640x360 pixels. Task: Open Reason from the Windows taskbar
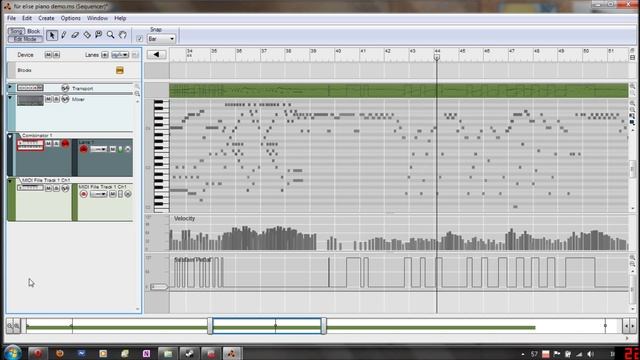pyautogui.click(x=231, y=353)
